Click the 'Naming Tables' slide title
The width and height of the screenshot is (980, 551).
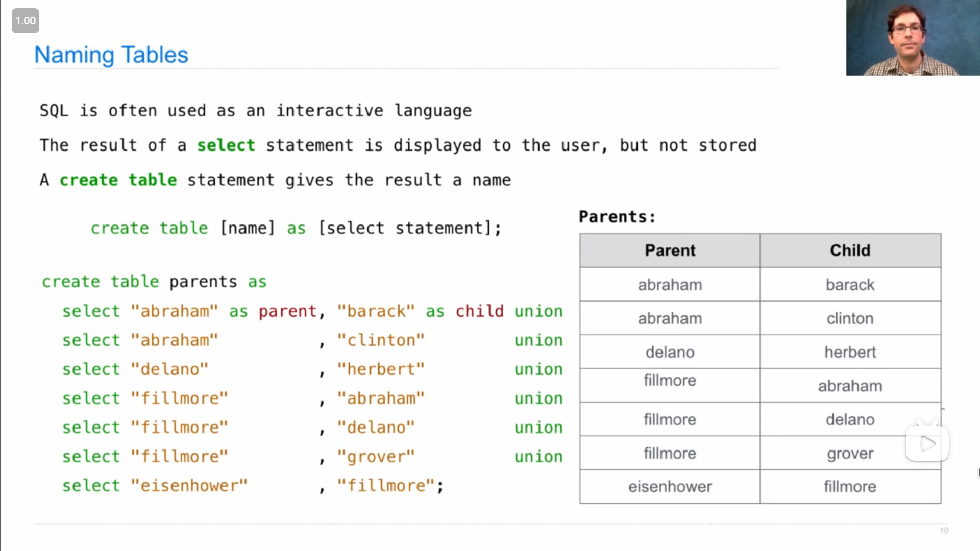[x=111, y=55]
